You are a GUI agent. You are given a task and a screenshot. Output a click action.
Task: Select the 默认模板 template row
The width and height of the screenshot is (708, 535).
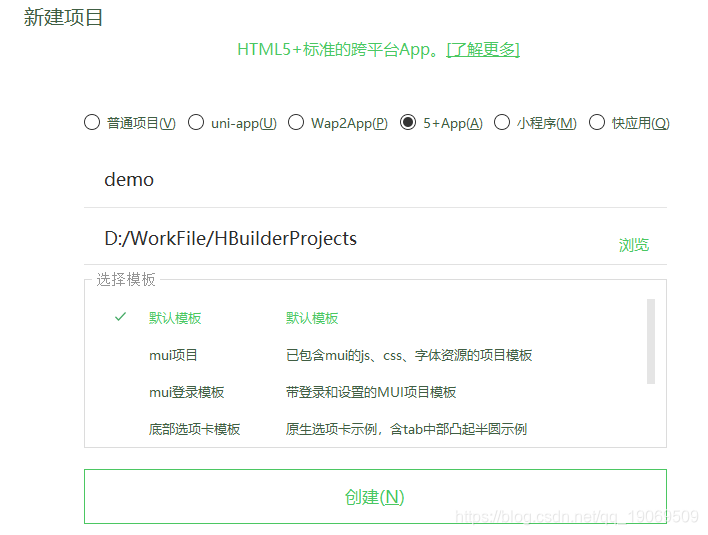375,318
